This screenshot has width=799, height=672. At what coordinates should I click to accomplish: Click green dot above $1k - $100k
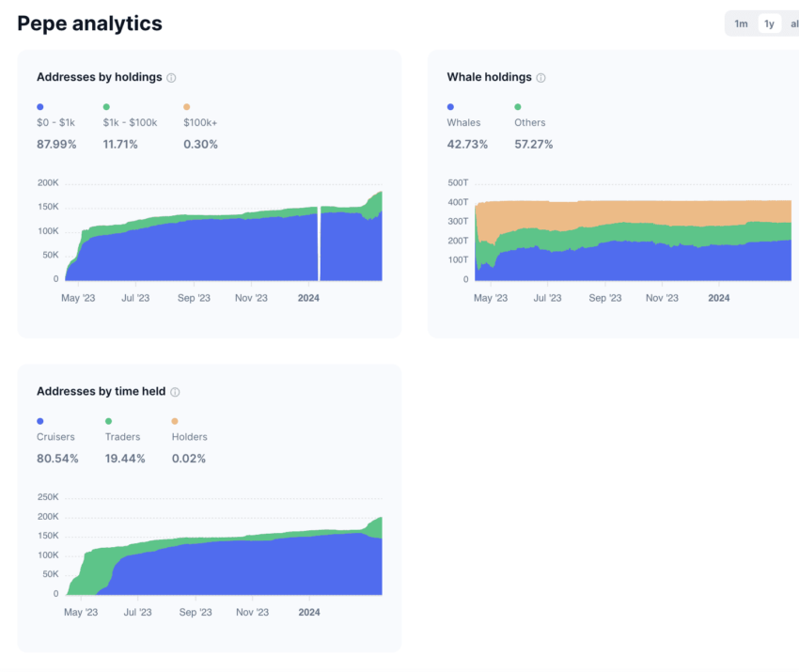(106, 107)
